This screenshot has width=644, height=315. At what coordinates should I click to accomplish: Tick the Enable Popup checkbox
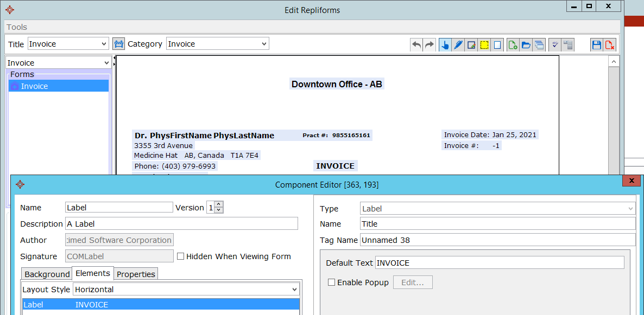(331, 282)
